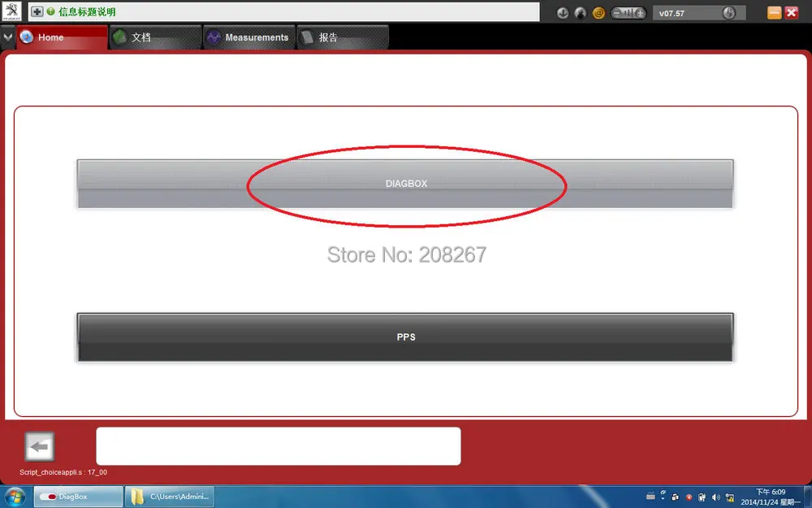Open the 文档 tab
The width and height of the screenshot is (812, 508).
[155, 37]
